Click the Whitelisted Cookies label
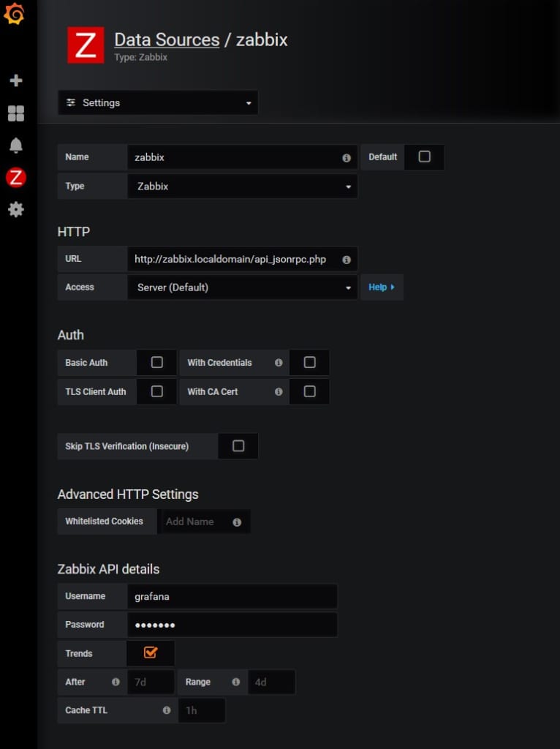Screen dimensions: 560x749 click(104, 521)
